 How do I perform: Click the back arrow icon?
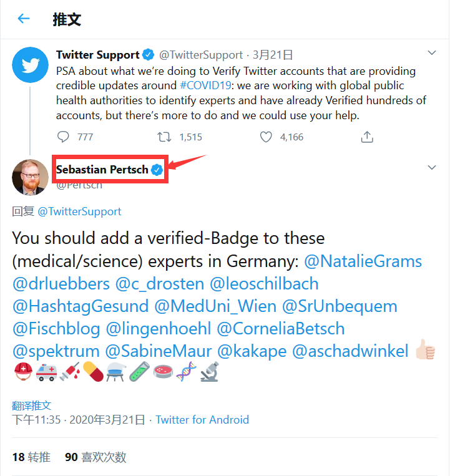pyautogui.click(x=24, y=18)
